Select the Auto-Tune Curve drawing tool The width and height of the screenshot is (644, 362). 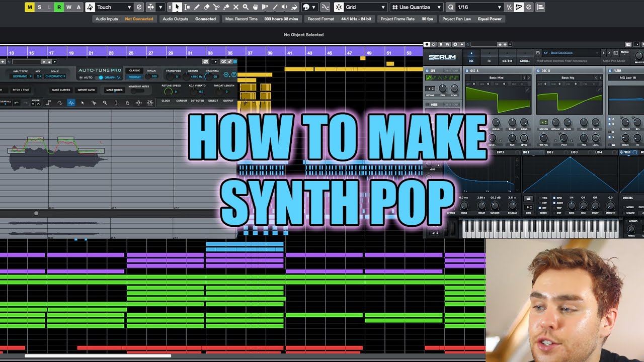(60, 103)
